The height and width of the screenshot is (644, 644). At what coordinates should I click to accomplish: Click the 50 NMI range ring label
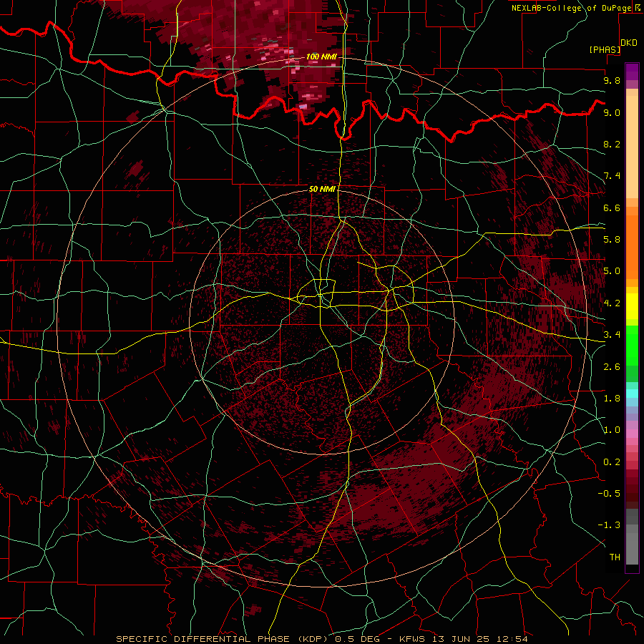(322, 189)
